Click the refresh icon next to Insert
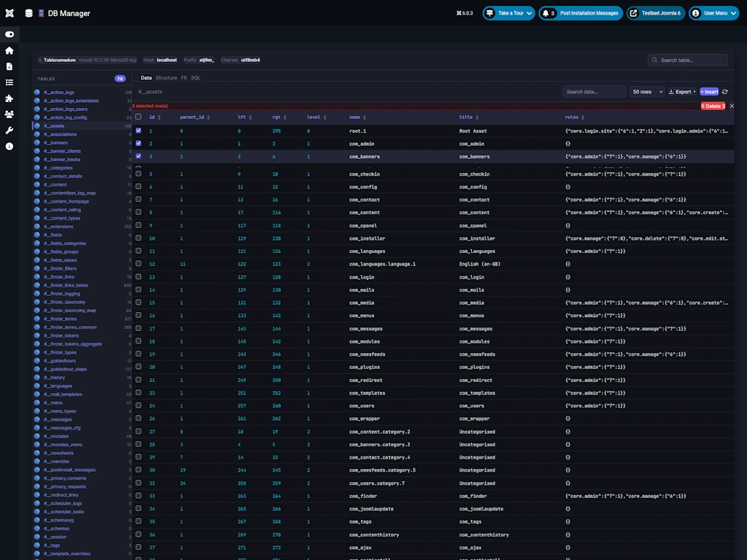 click(x=724, y=92)
